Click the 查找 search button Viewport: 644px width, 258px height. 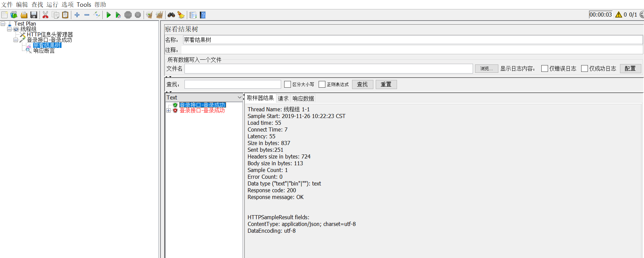click(x=363, y=84)
